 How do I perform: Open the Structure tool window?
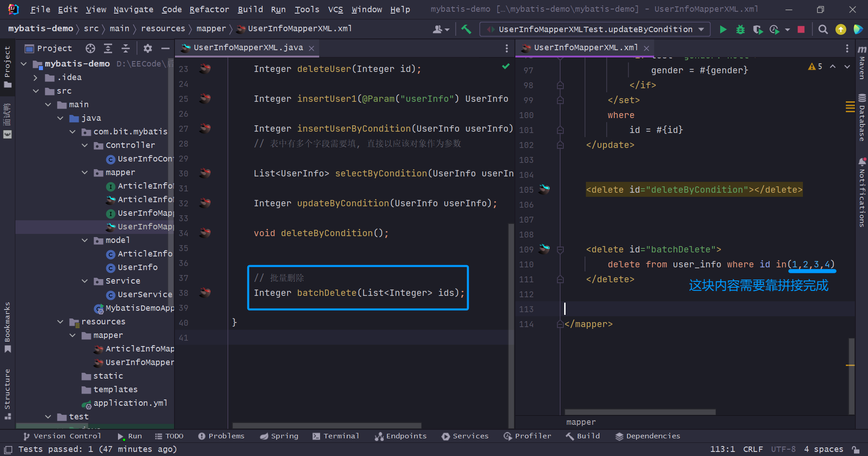pos(7,394)
